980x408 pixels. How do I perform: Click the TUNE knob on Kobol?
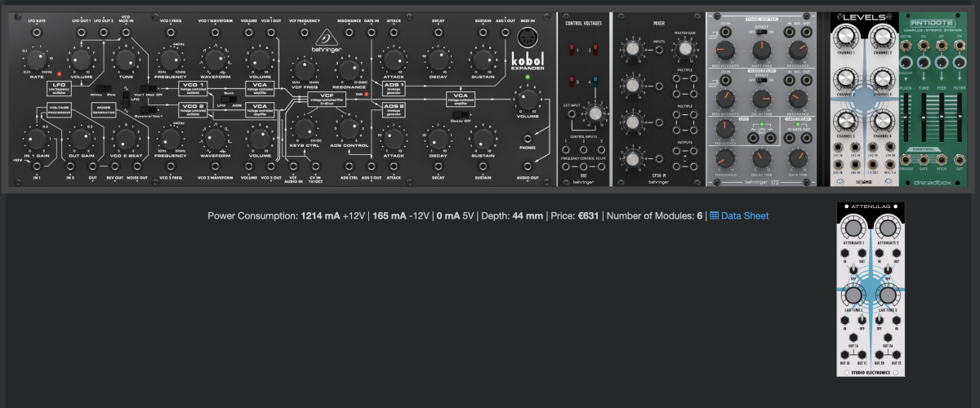coord(126,59)
